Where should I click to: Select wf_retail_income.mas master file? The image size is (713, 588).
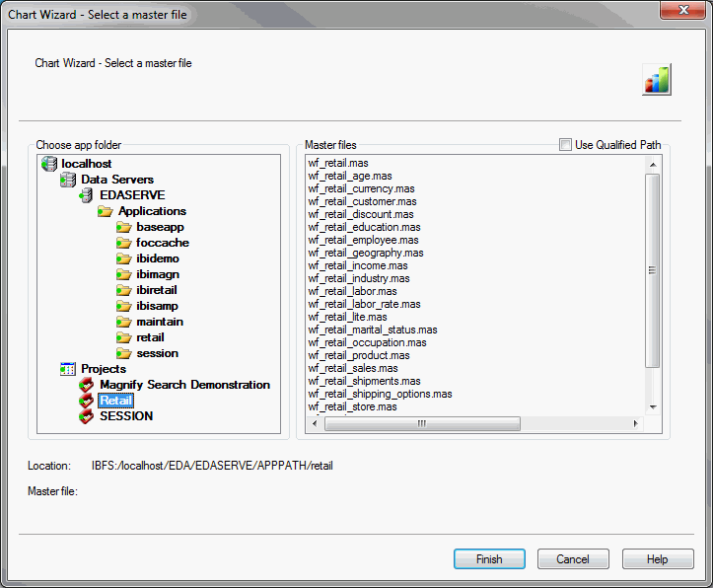point(357,265)
